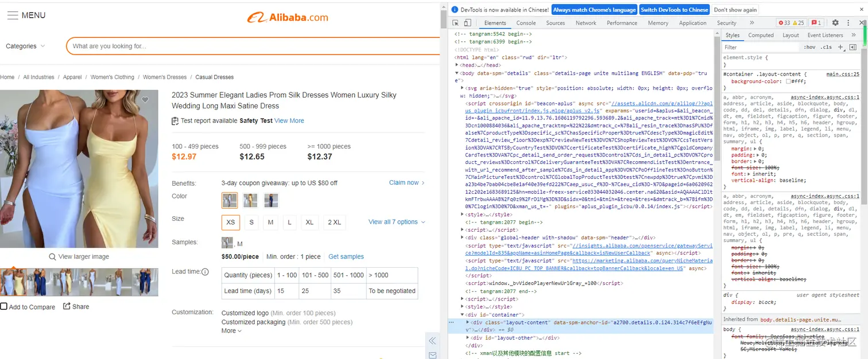Image resolution: width=868 pixels, height=359 pixels.
Task: Select the DevTools inspect element icon
Action: [456, 23]
